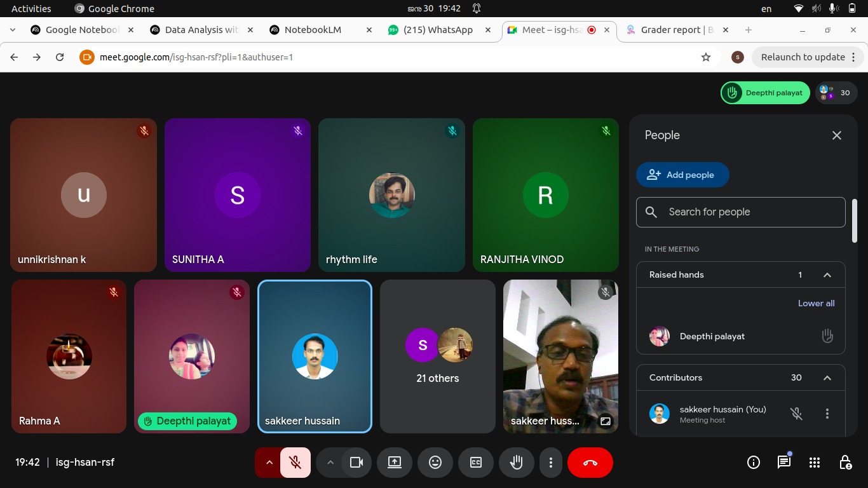Open the activities grid icon
This screenshot has height=488, width=868.
pos(815,463)
